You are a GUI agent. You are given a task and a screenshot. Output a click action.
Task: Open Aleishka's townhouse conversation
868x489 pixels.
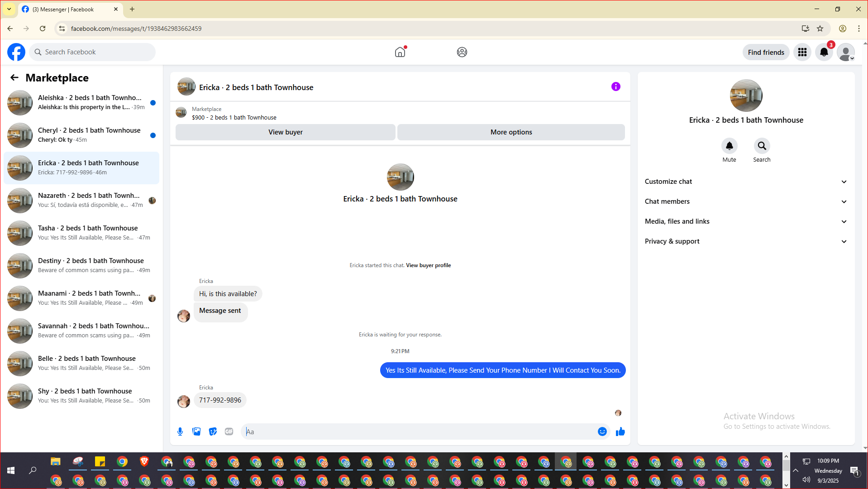tap(81, 103)
